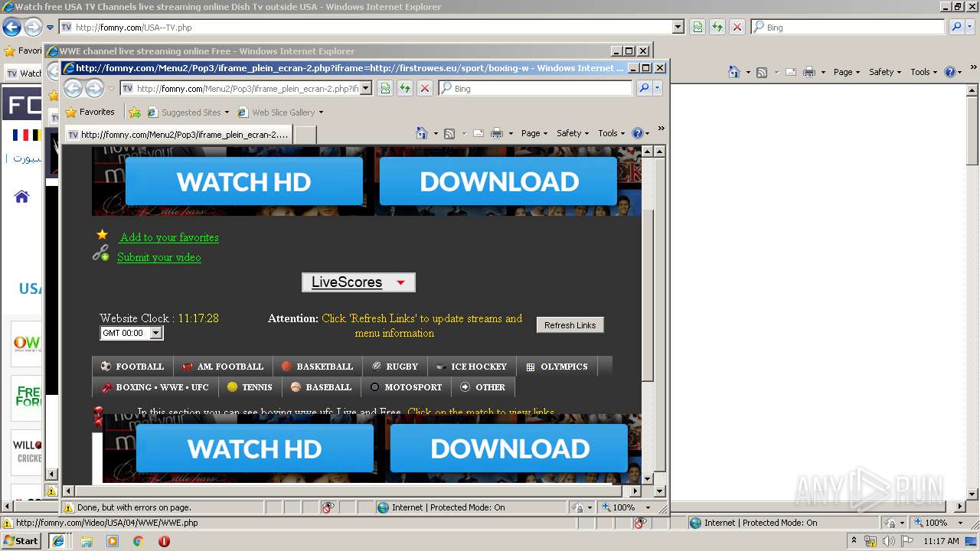This screenshot has width=980, height=551.
Task: Click Feeds RSS icon in the front popup command bar
Action: (449, 133)
